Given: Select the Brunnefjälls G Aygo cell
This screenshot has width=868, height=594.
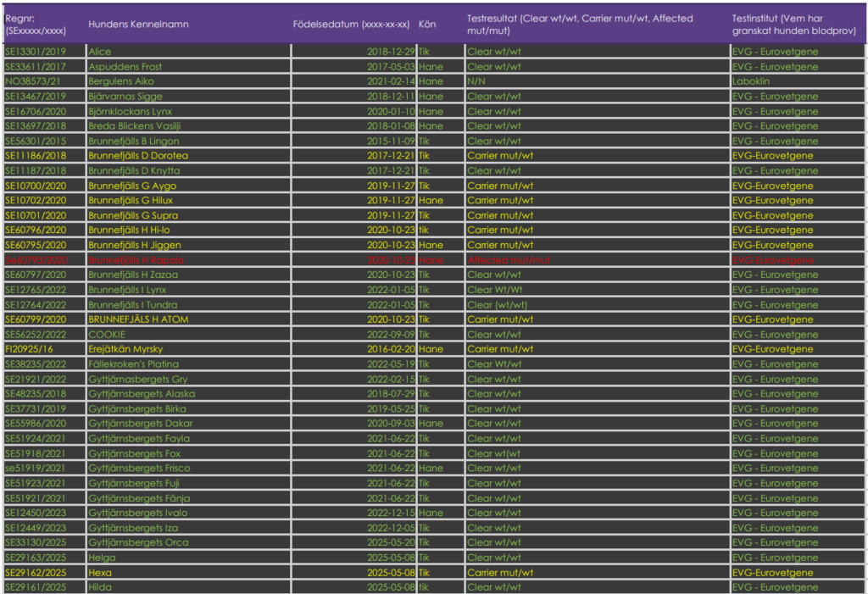Looking at the screenshot, I should point(188,186).
